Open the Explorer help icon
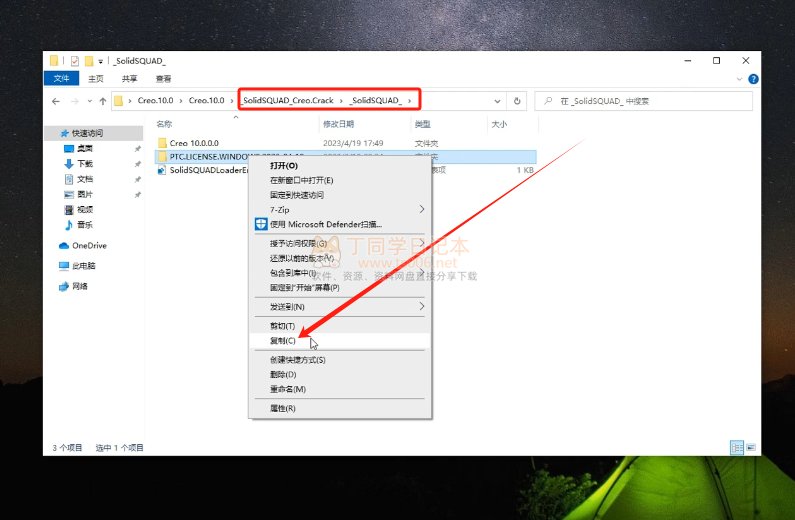Viewport: 795px width, 520px height. pos(753,79)
